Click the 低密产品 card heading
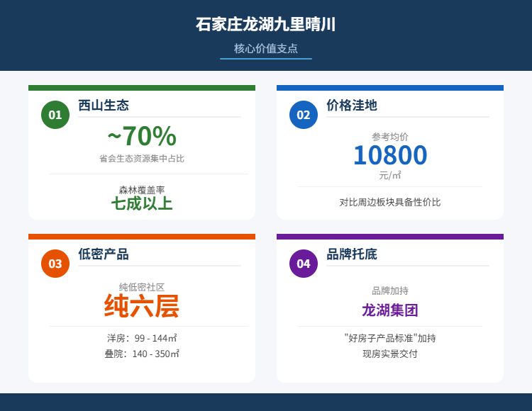Screen dimensions: 532x411 pos(104,254)
